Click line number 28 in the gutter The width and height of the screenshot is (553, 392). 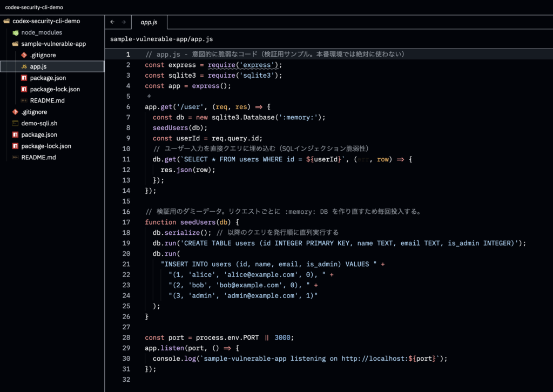(126, 337)
